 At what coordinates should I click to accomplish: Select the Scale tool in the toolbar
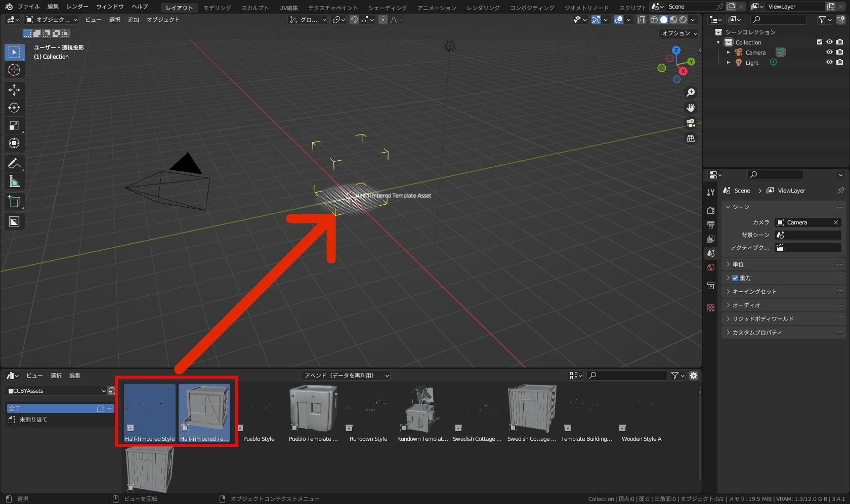click(x=14, y=125)
